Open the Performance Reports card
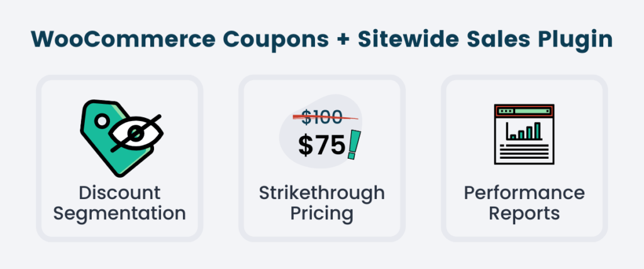Viewport: 644px width, 269px height. coord(525,158)
